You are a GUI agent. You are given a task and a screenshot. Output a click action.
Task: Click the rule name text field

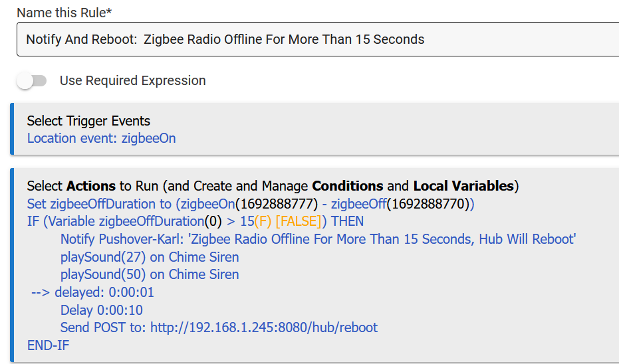[x=319, y=39]
